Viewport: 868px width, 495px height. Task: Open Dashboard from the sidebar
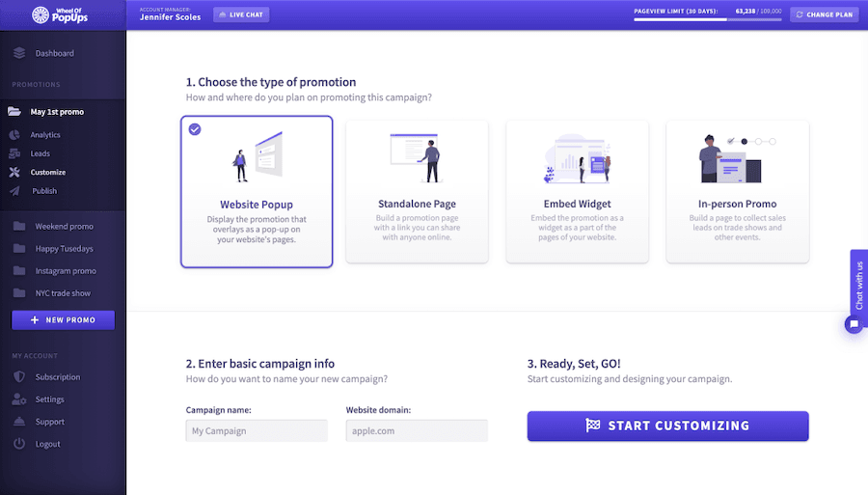pyautogui.click(x=54, y=53)
